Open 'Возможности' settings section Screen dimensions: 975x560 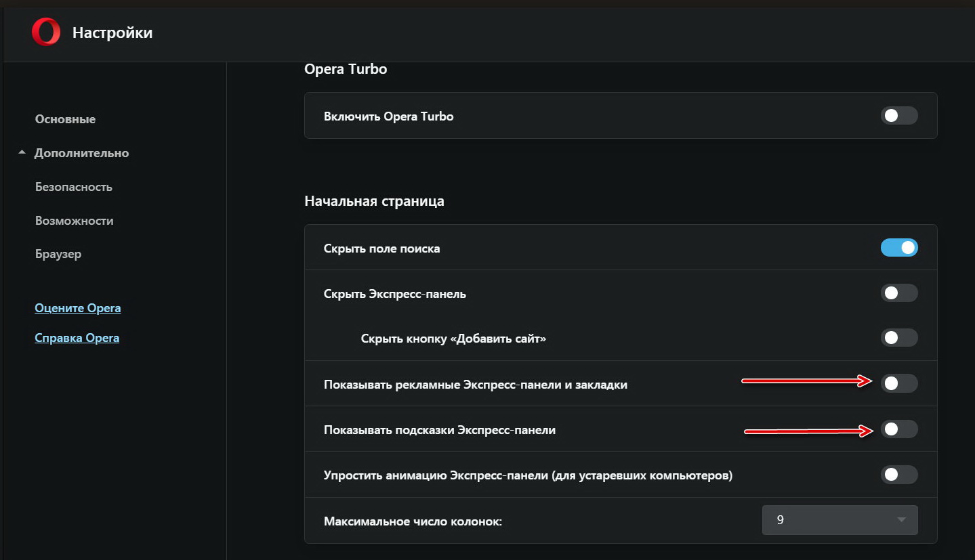pyautogui.click(x=75, y=221)
